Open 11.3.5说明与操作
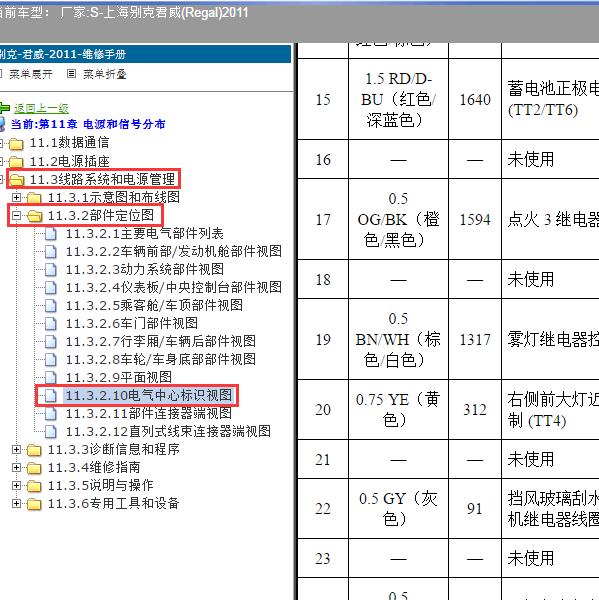The image size is (599, 600). [100, 485]
